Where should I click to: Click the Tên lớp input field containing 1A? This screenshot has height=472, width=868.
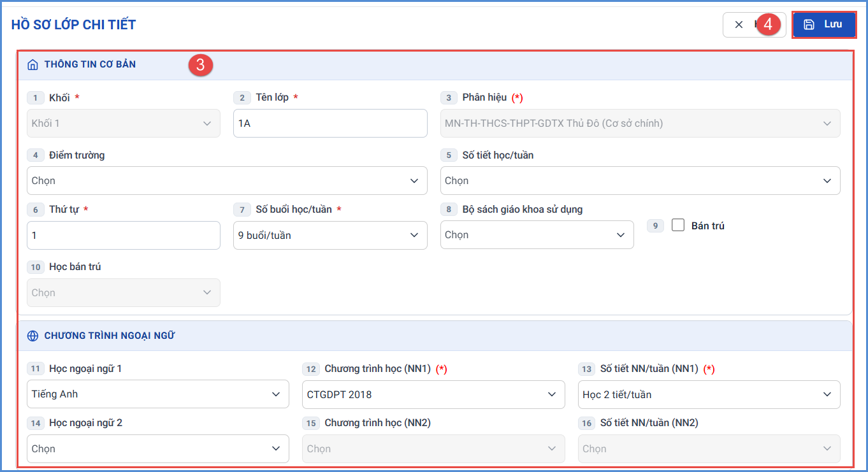click(330, 124)
